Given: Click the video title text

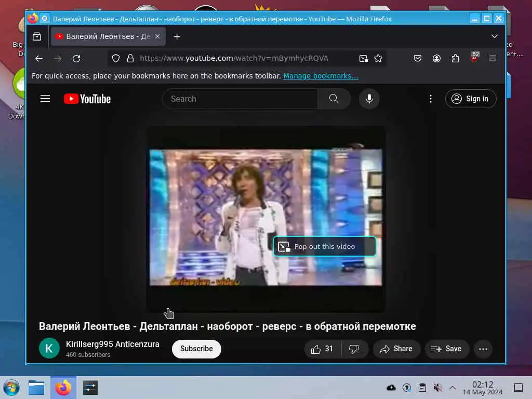Looking at the screenshot, I should [228, 326].
